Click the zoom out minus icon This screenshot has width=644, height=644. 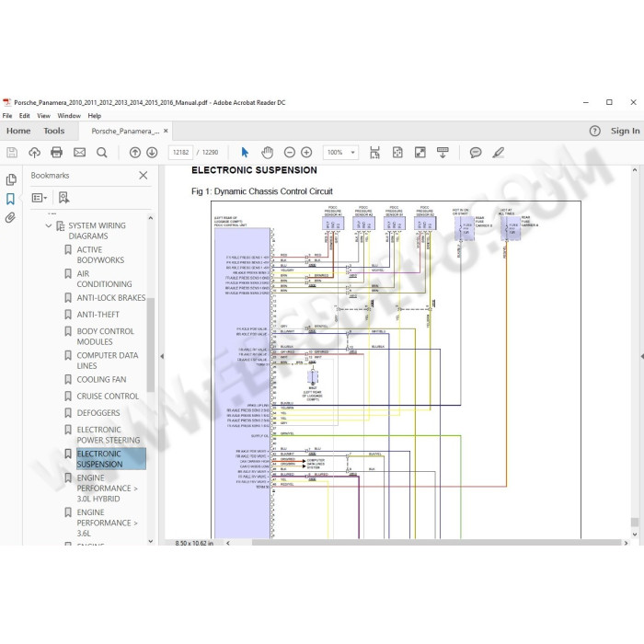pyautogui.click(x=290, y=153)
